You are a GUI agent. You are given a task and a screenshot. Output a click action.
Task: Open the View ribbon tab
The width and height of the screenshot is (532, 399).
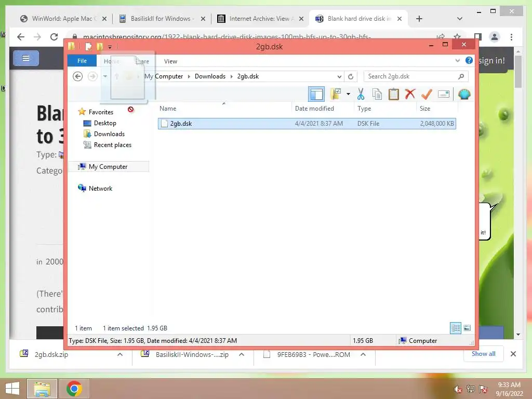click(x=170, y=61)
